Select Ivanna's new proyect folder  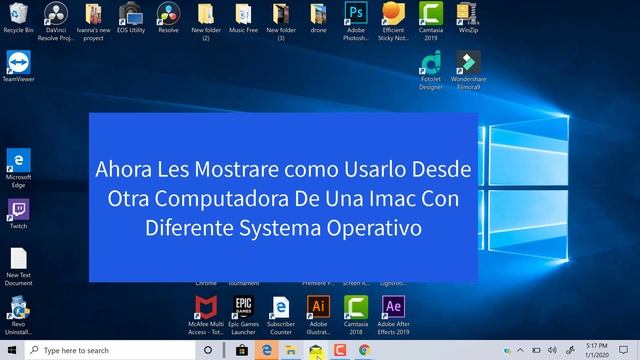pyautogui.click(x=93, y=21)
